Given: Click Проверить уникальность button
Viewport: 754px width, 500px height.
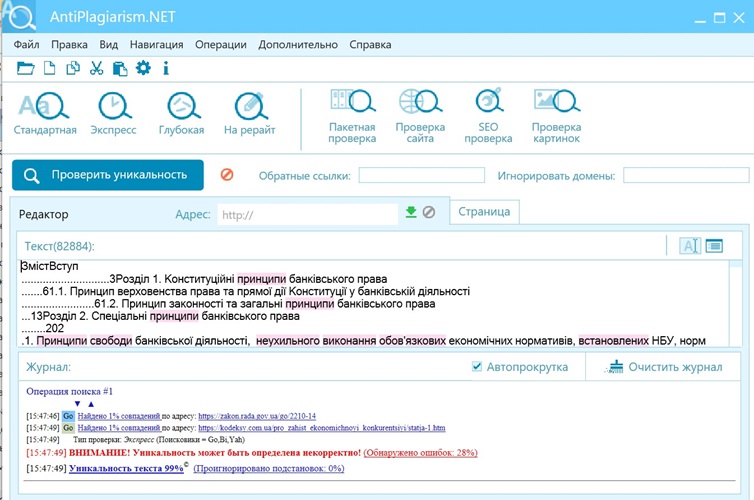Looking at the screenshot, I should [x=108, y=175].
